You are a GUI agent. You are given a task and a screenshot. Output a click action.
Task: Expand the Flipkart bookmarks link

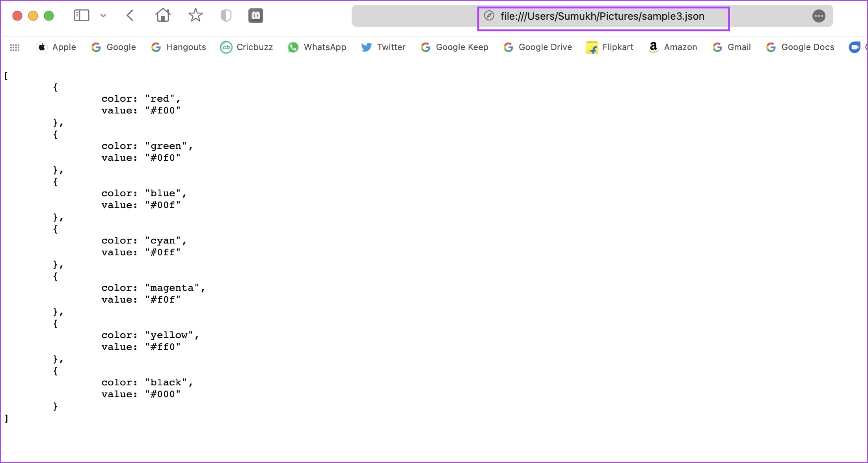[x=610, y=47]
